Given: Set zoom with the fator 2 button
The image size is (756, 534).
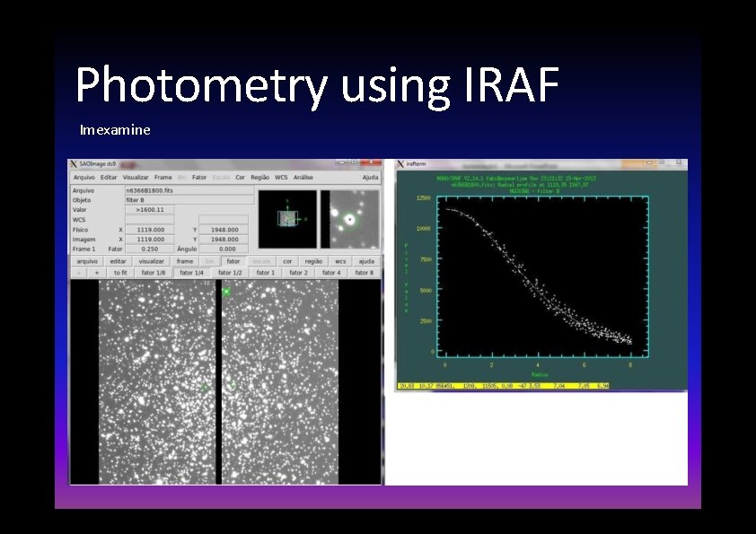Looking at the screenshot, I should [298, 273].
